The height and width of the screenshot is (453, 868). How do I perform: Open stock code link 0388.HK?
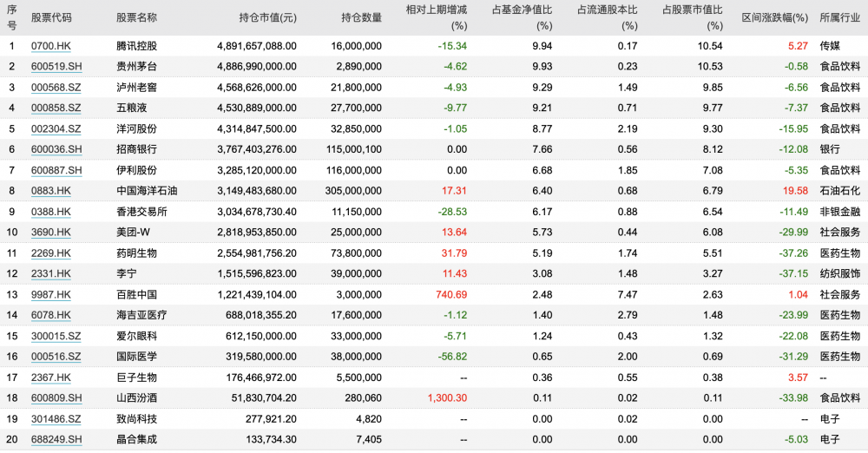[x=51, y=212]
